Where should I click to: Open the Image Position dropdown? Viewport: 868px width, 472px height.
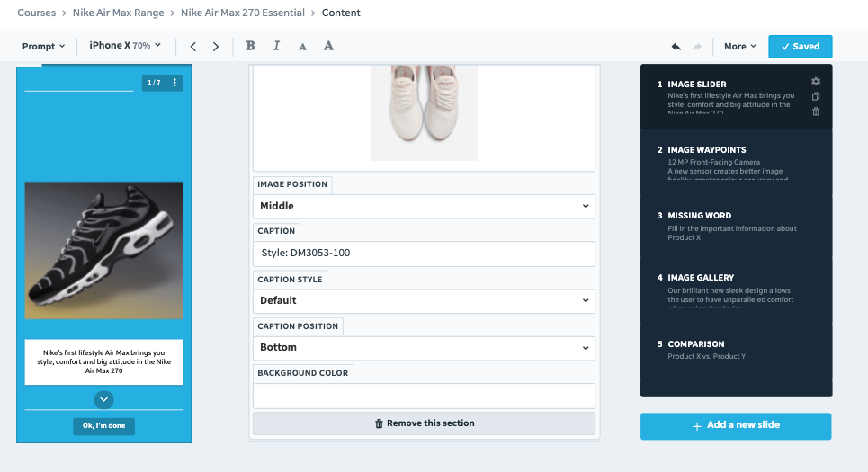tap(424, 206)
